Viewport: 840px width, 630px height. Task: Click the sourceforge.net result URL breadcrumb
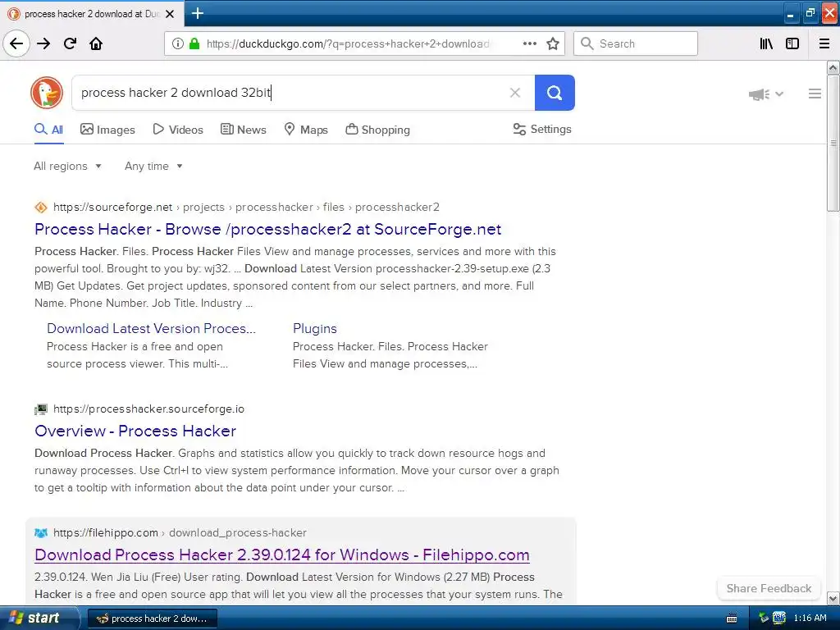pos(246,207)
